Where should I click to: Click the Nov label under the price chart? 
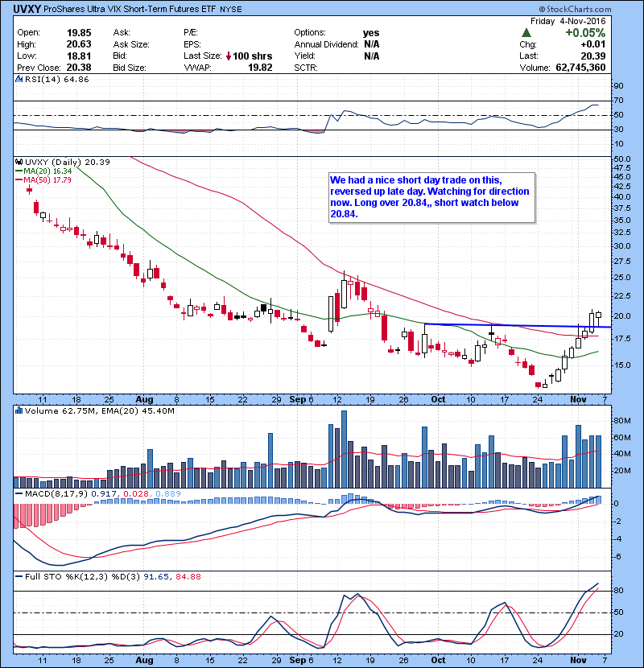pos(578,400)
